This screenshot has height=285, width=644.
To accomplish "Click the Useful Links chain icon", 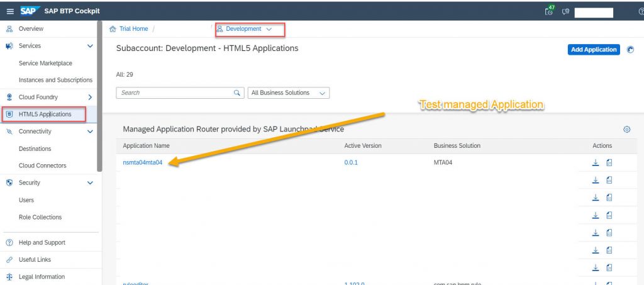I will pyautogui.click(x=9, y=260).
